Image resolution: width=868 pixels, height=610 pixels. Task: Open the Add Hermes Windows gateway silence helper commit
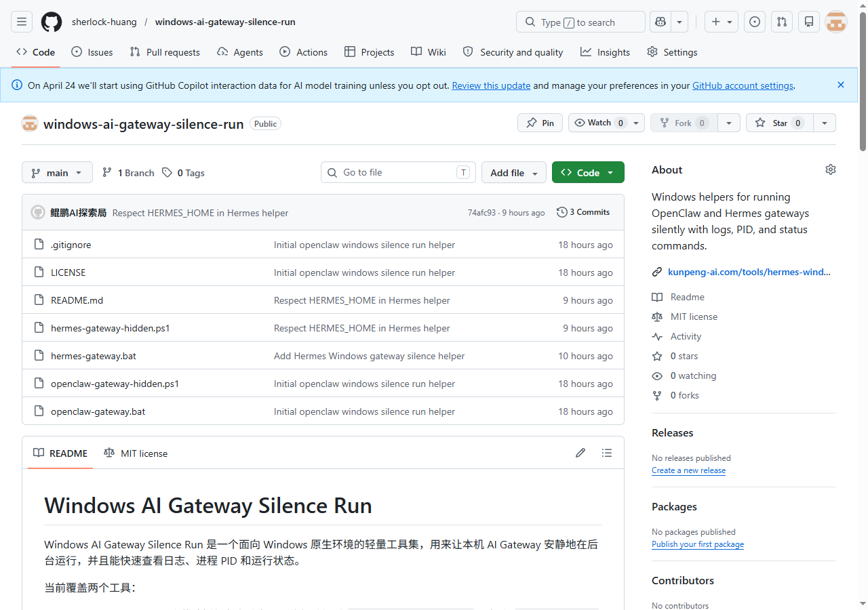point(369,356)
